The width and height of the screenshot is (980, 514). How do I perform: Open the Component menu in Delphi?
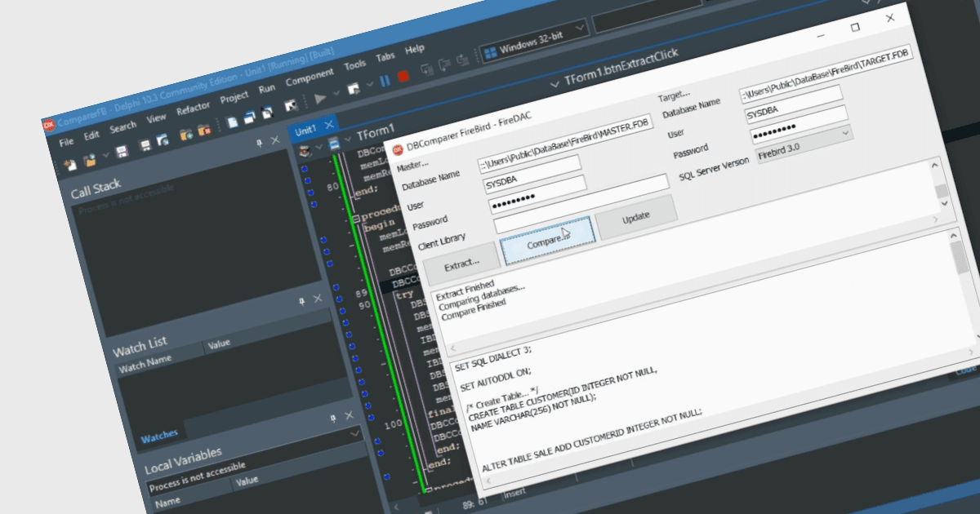tap(310, 78)
